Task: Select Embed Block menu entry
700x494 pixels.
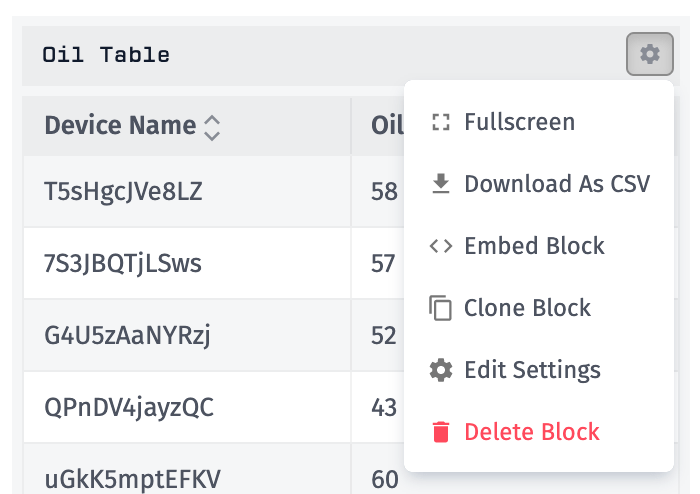Action: [x=534, y=246]
